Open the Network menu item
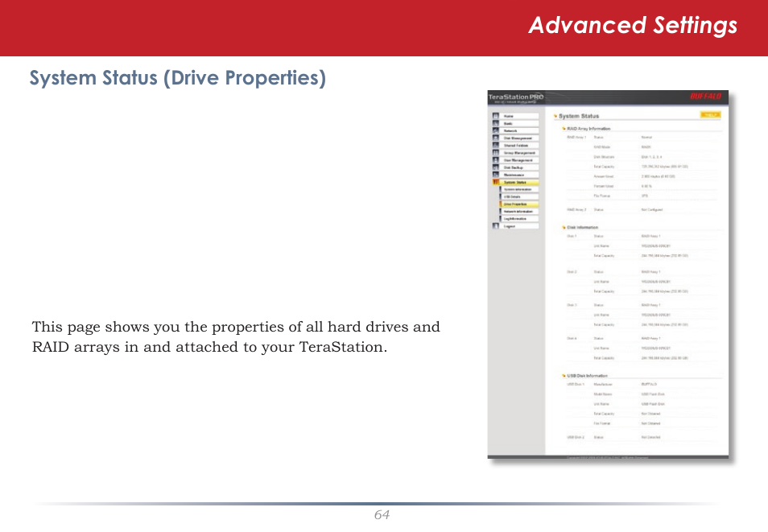Image resolution: width=768 pixels, height=532 pixels. point(519,131)
